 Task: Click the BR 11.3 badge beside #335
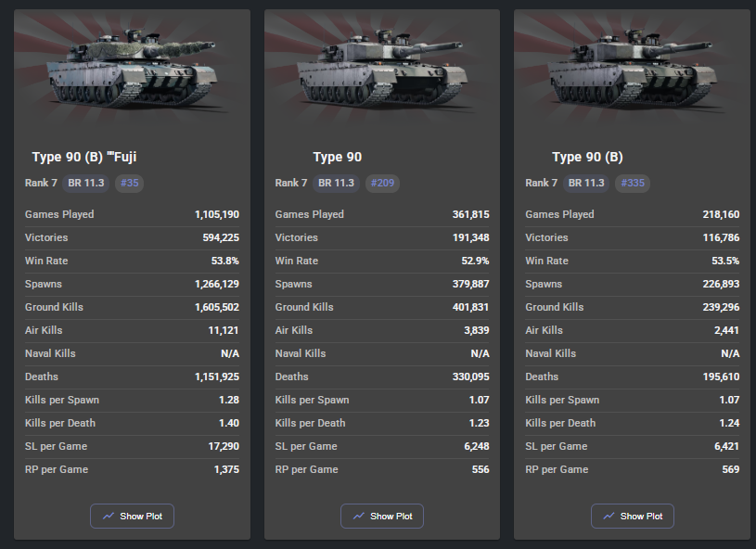586,184
